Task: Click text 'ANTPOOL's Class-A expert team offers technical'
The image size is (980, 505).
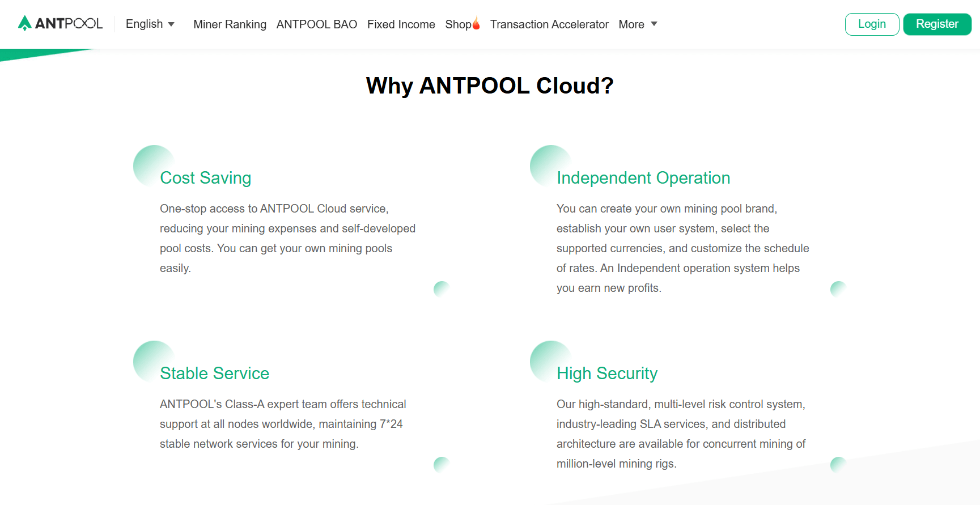Action: (x=283, y=404)
